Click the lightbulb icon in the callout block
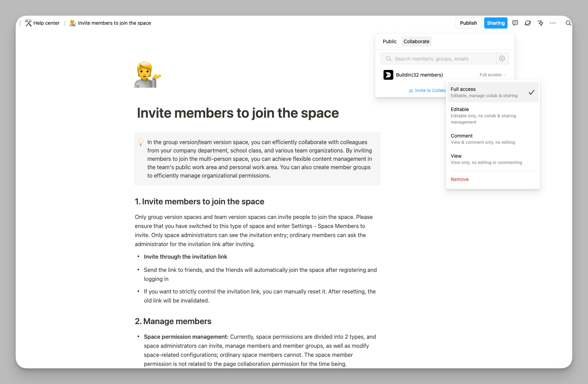 click(141, 142)
